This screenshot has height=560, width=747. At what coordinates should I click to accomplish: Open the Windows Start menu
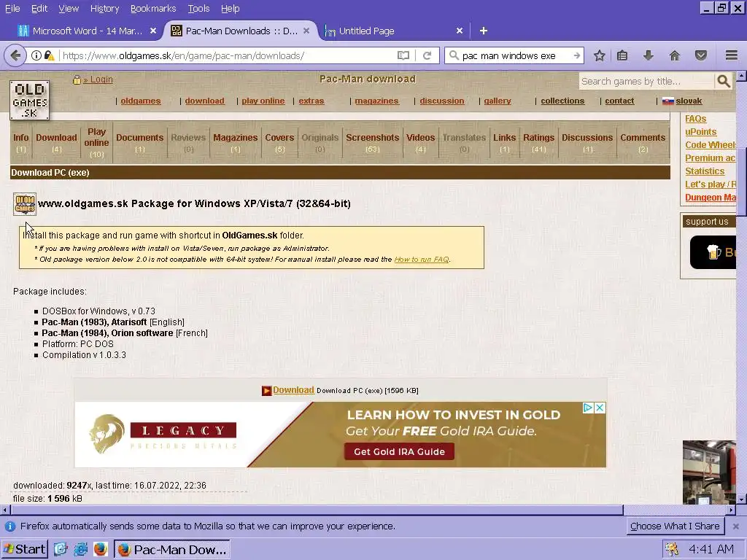[x=24, y=549]
